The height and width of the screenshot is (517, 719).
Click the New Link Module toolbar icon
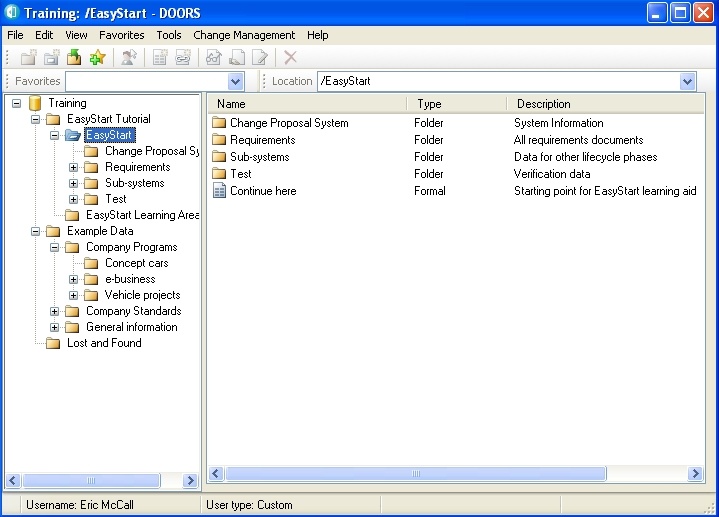point(183,58)
